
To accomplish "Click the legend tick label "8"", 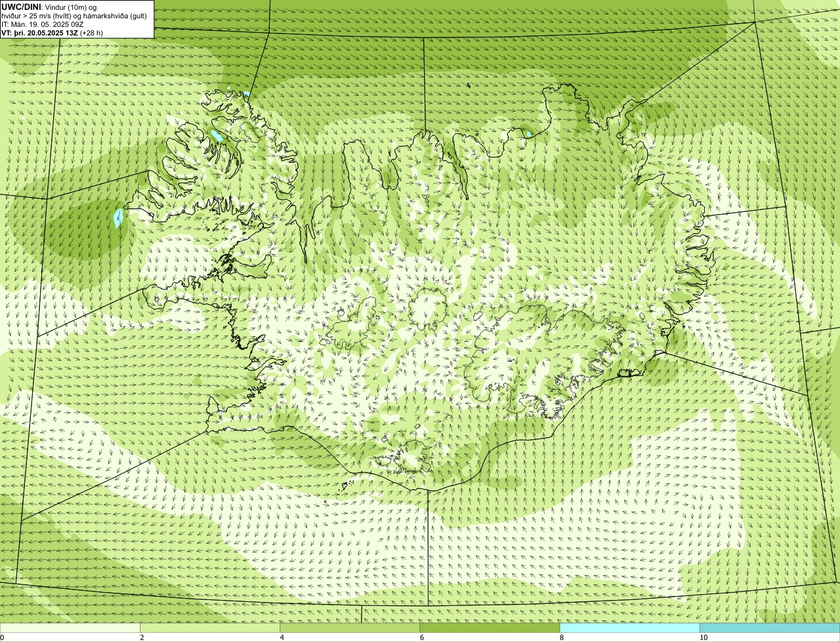I will point(561,637).
